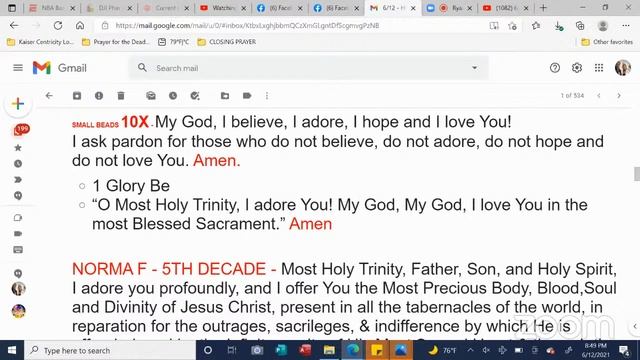Image resolution: width=640 pixels, height=360 pixels.
Task: Open inbox with 199 unread badge
Action: click(20, 130)
